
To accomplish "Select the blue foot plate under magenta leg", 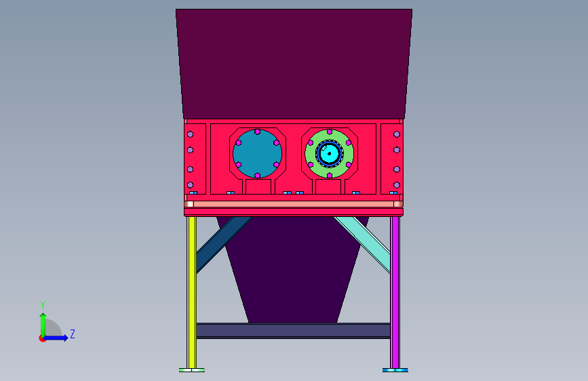I will coord(395,370).
